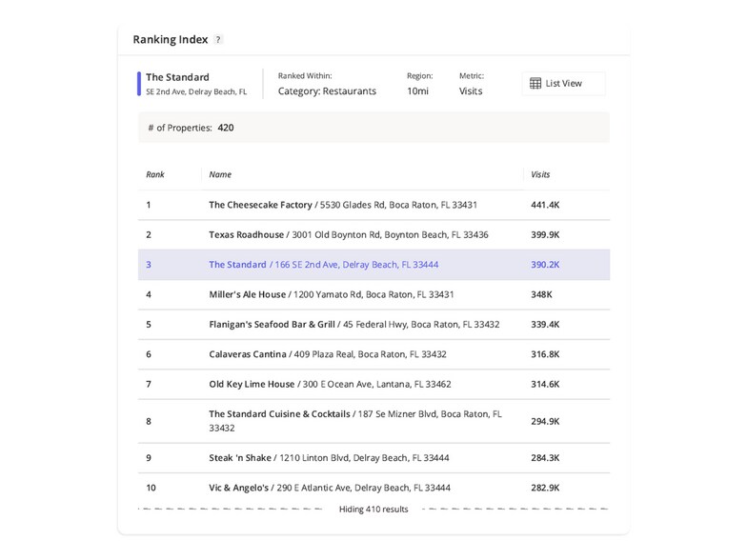Select the Vic & Angelo's row name
Screen dimensions: 747x560
[x=238, y=488]
